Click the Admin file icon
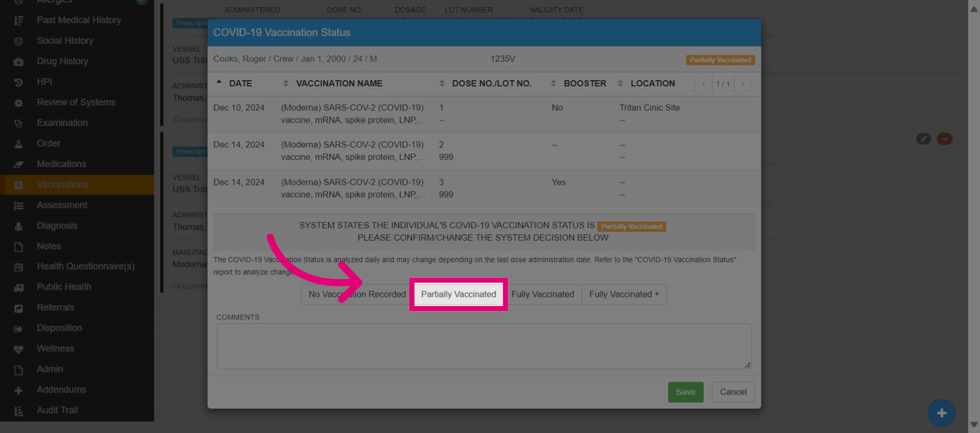Image resolution: width=980 pixels, height=433 pixels. (18, 369)
